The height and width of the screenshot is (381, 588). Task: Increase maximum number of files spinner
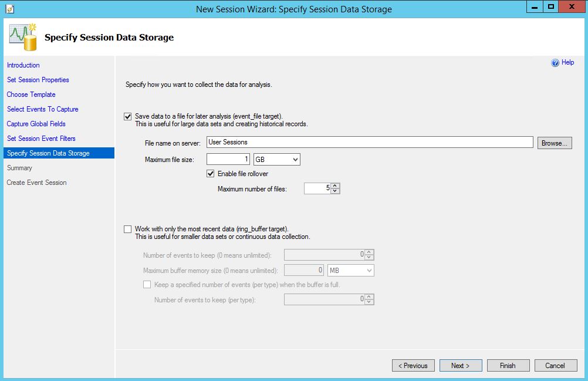(x=335, y=186)
